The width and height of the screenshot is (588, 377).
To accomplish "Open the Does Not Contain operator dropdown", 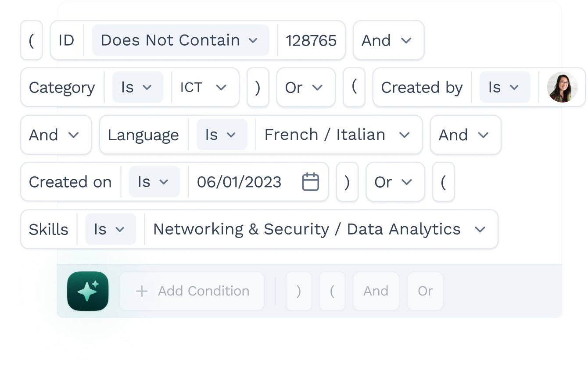I will 180,40.
